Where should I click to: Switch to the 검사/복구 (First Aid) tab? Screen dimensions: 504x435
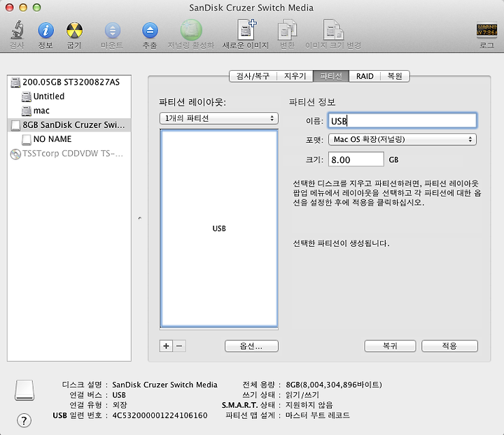(x=253, y=76)
